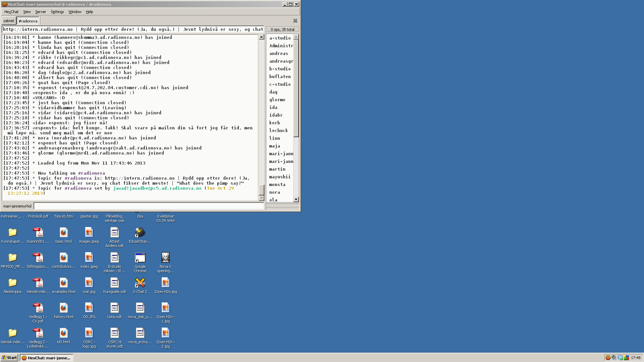This screenshot has width=644, height=362.
Task: Close the current tab with X icon
Action: 295,21
